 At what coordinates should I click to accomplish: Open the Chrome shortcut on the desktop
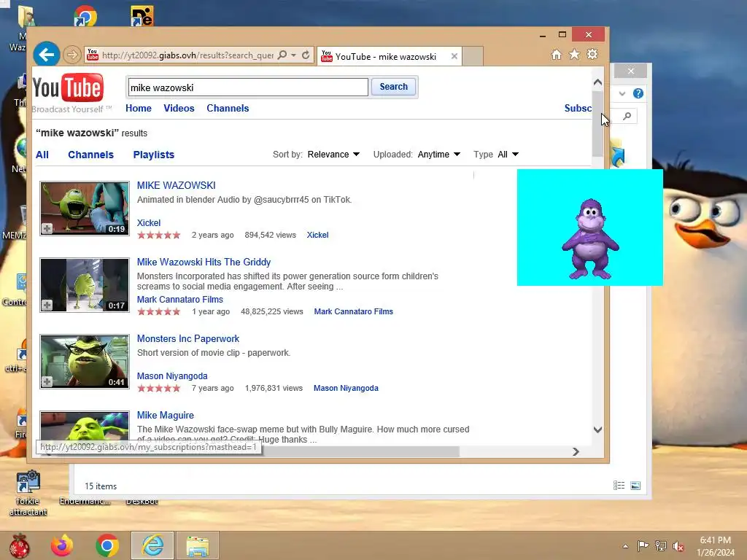85,16
